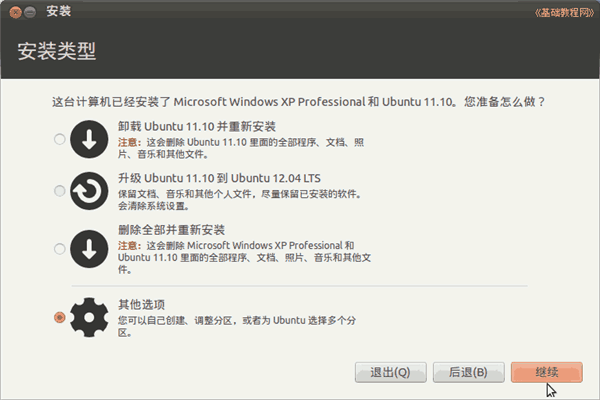
Task: Choose the 升级 Ubuntu 11.10 到 12.04 LTS radio button
Action: (x=59, y=191)
